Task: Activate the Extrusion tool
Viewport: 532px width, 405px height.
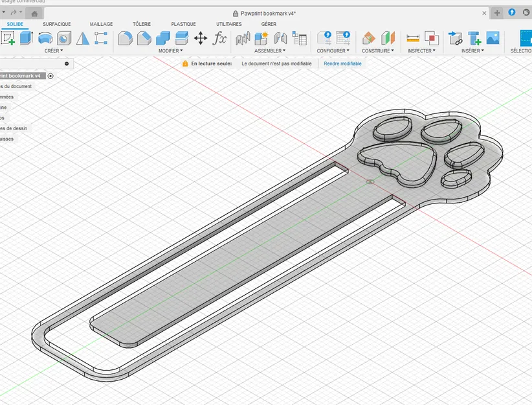Action: 25,38
